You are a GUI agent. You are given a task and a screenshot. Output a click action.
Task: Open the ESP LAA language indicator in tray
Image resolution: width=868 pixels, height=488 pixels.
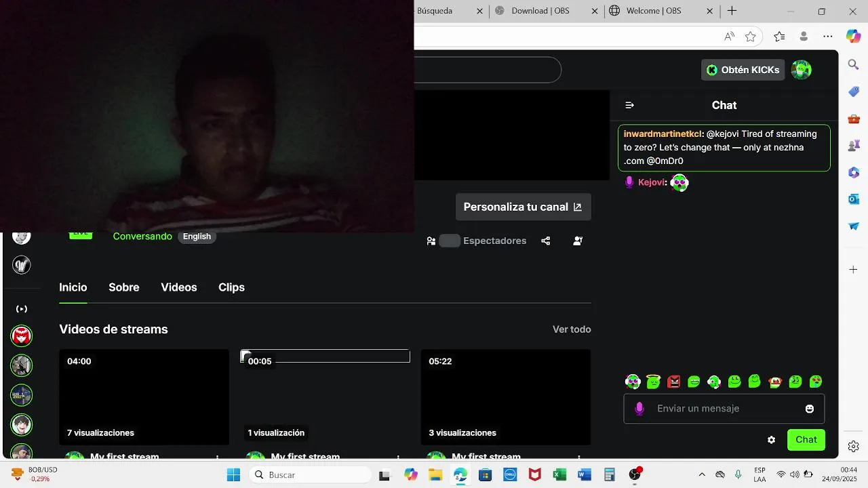[759, 474]
